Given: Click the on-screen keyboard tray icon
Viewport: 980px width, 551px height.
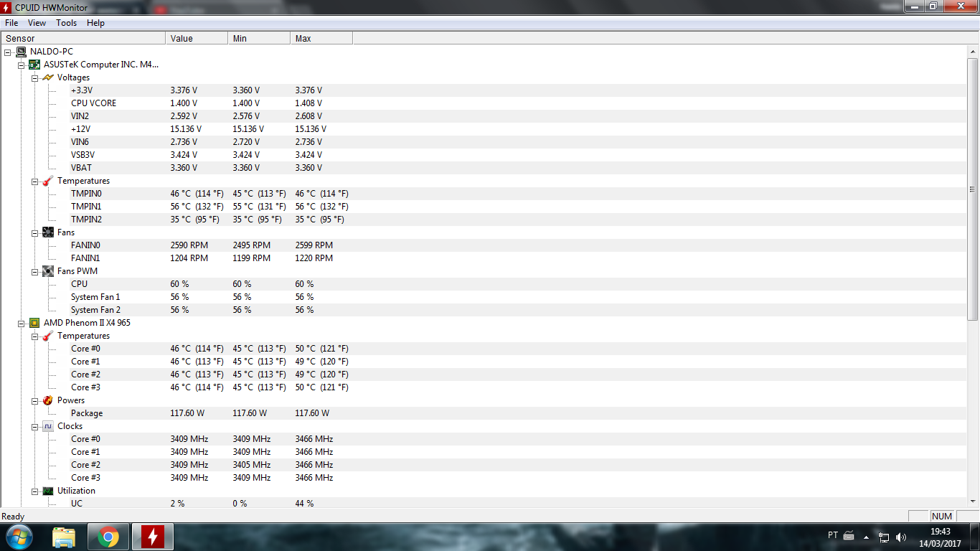Looking at the screenshot, I should pyautogui.click(x=849, y=535).
